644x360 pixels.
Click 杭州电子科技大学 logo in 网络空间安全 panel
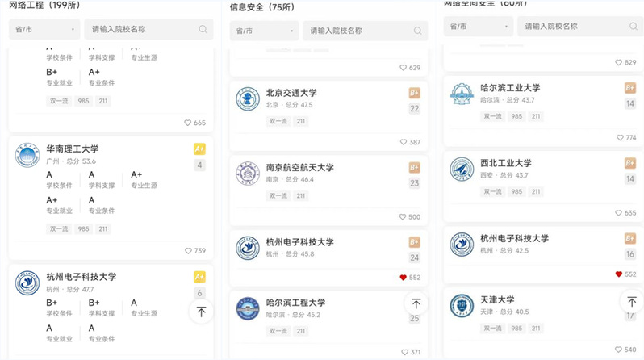click(x=462, y=245)
